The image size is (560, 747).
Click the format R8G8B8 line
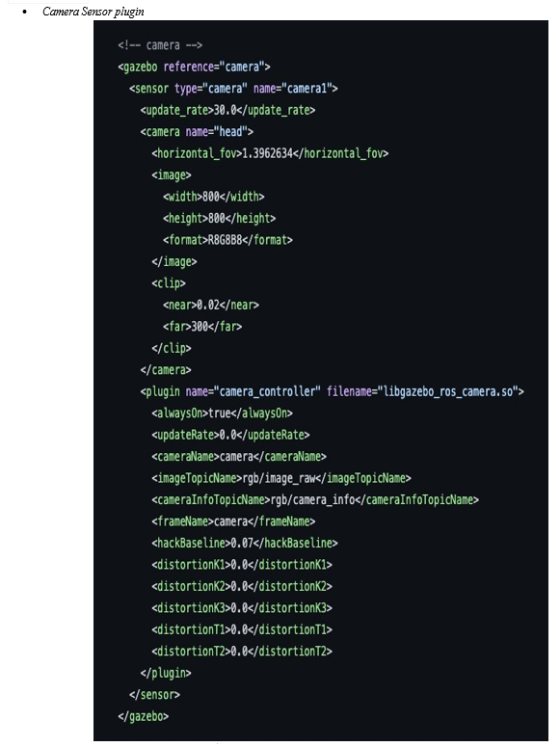(x=227, y=240)
